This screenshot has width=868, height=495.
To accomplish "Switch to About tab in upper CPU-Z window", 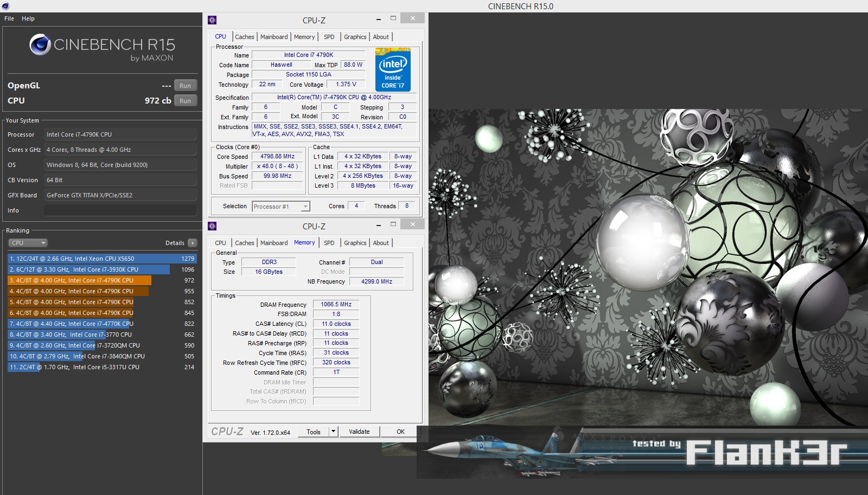I will (x=381, y=37).
